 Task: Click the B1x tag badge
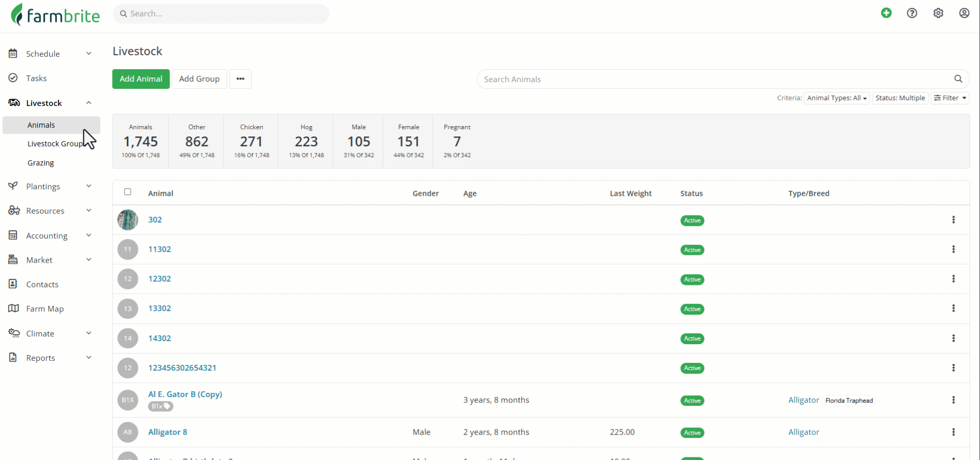[161, 406]
